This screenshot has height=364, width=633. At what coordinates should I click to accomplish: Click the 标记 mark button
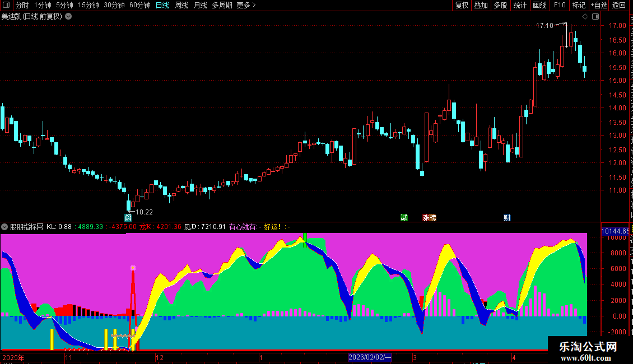[579, 5]
